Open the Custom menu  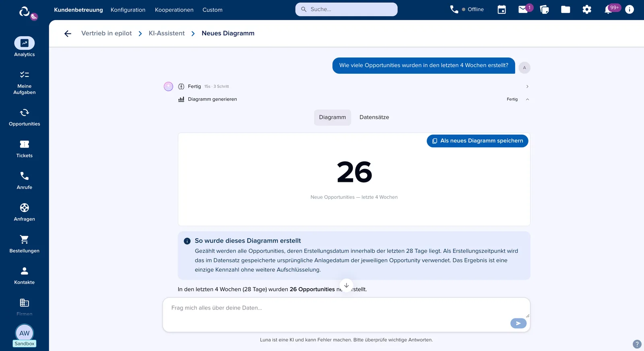tap(213, 10)
